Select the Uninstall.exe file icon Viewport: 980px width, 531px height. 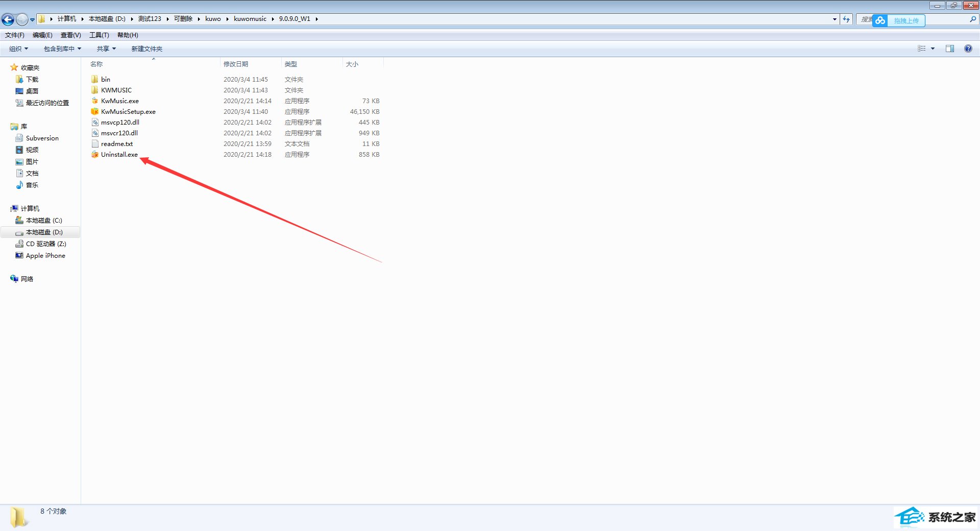(94, 154)
